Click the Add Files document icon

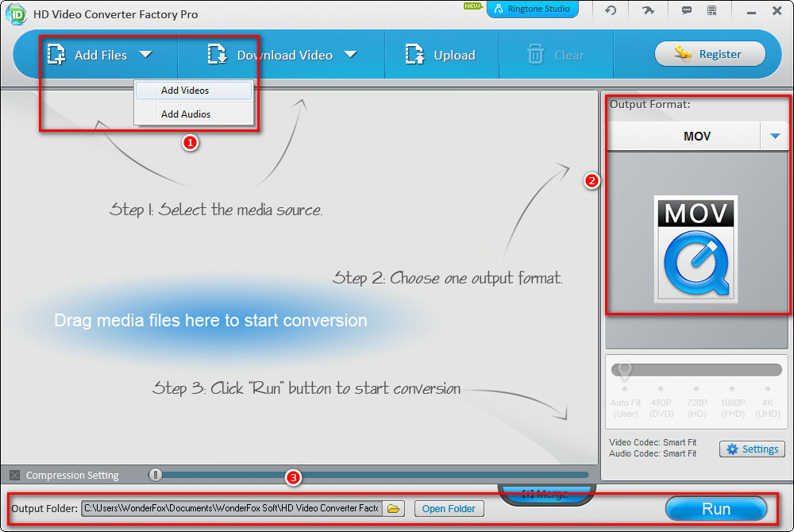click(56, 54)
